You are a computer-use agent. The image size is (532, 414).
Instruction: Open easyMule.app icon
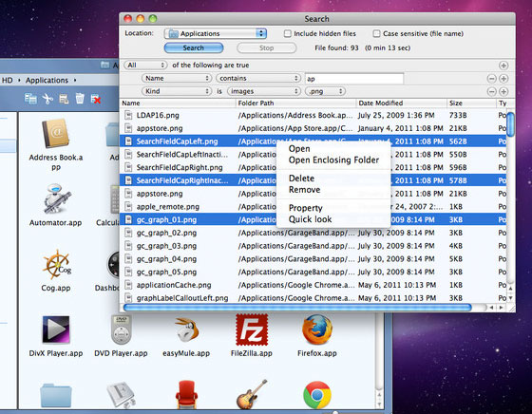186,329
